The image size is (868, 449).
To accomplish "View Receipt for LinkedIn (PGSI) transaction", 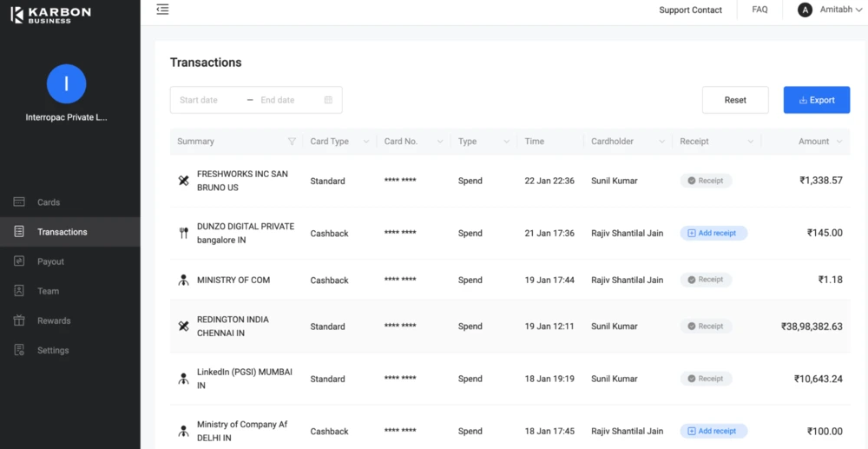I will tap(706, 379).
